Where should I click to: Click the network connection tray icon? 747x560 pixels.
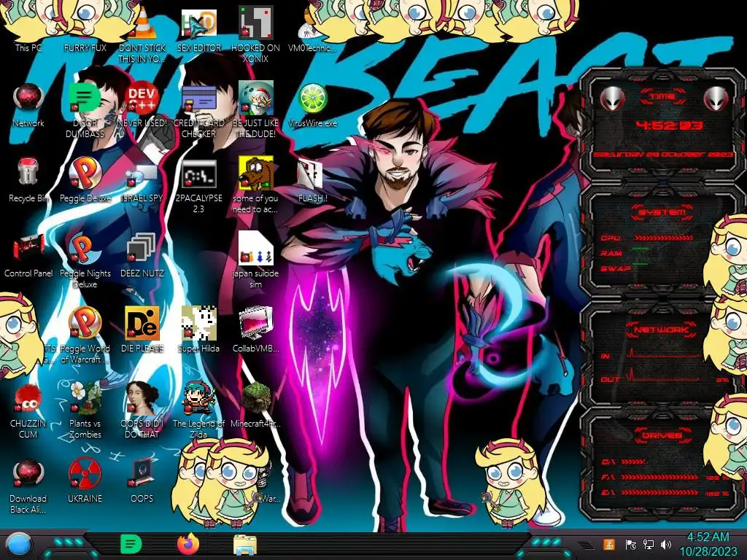(649, 544)
